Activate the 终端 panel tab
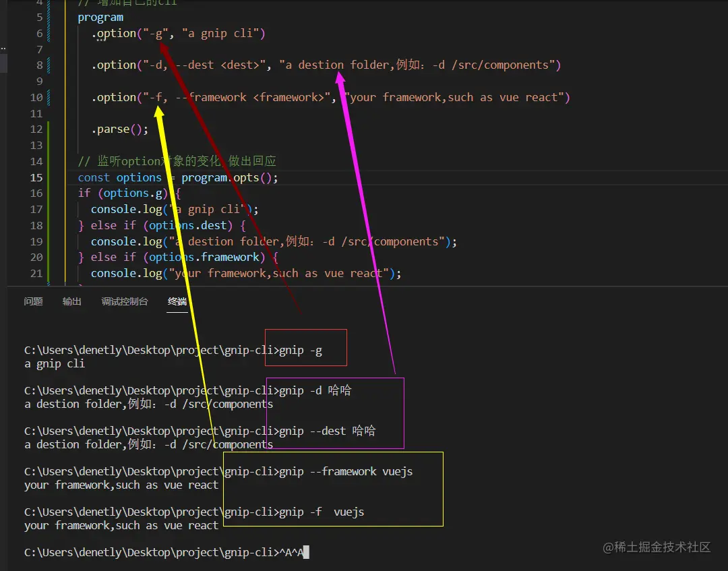 coord(177,302)
